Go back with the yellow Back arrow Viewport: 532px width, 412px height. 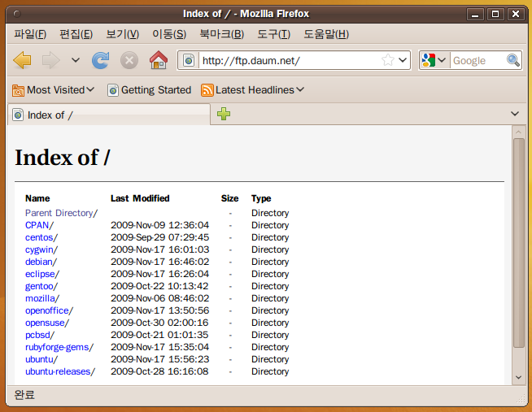coord(23,61)
